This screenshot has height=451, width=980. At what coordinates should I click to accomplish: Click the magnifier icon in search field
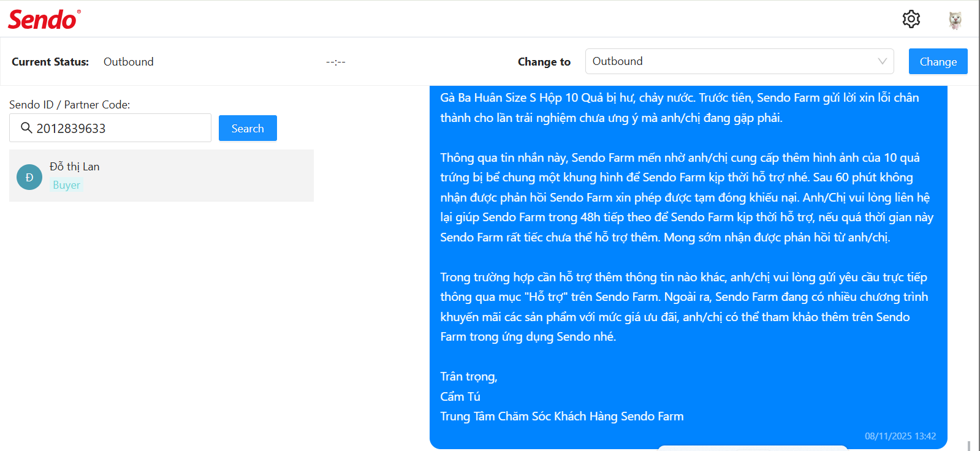(x=26, y=127)
